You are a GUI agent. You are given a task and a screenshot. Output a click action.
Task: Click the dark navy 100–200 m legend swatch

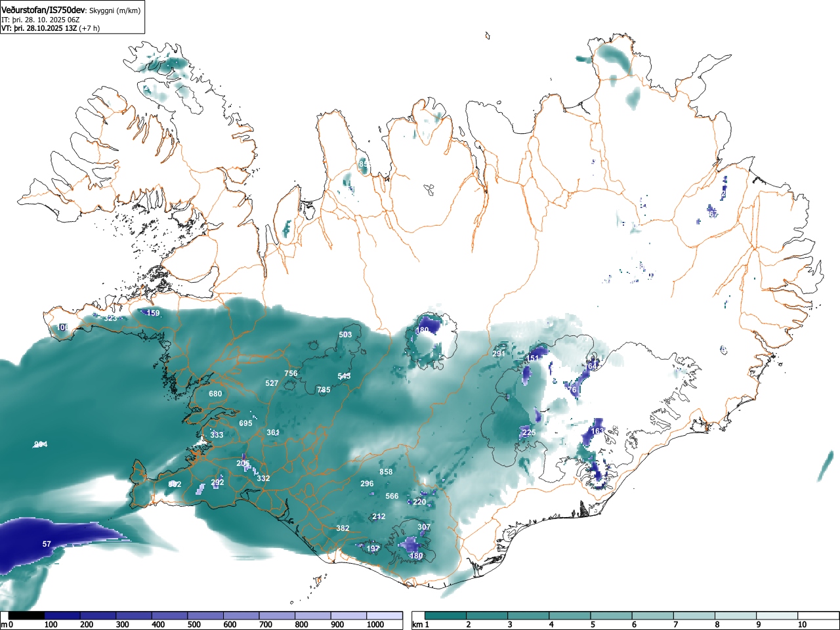62,616
